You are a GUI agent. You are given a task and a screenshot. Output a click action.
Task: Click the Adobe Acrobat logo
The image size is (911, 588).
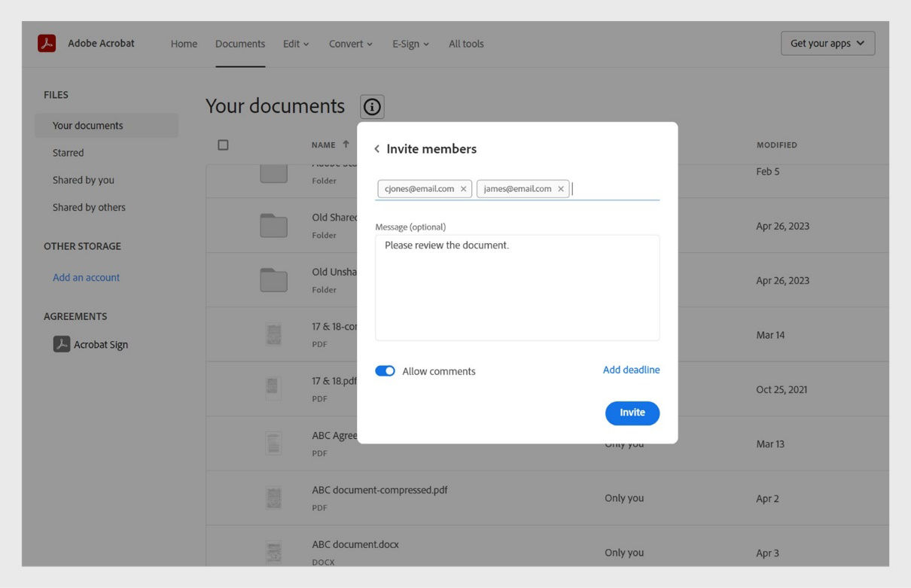[47, 43]
